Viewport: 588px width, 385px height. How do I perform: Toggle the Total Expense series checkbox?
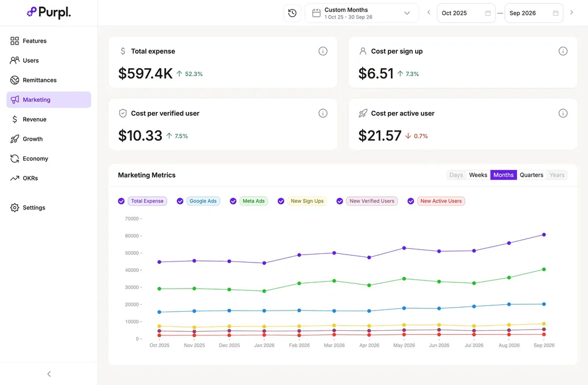pyautogui.click(x=121, y=201)
